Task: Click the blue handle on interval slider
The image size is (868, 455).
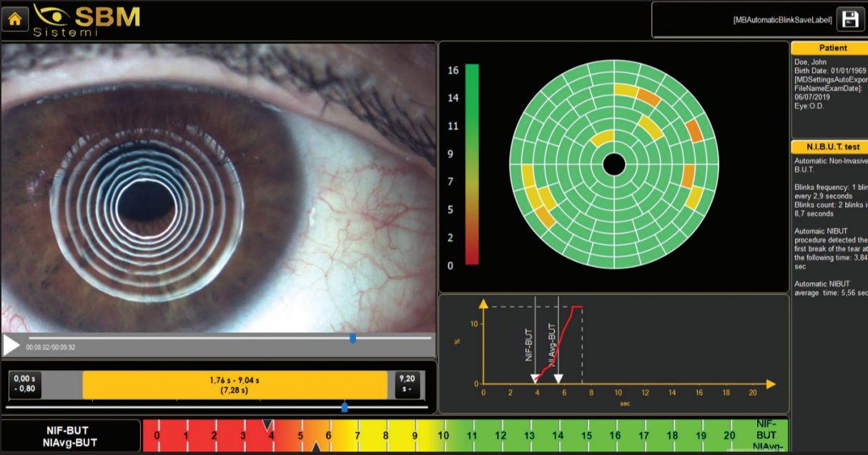Action: click(x=345, y=407)
